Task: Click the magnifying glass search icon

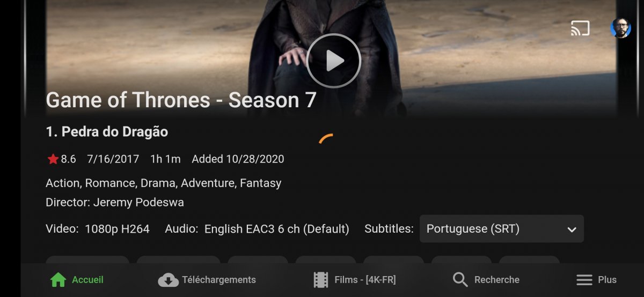Action: pyautogui.click(x=460, y=280)
